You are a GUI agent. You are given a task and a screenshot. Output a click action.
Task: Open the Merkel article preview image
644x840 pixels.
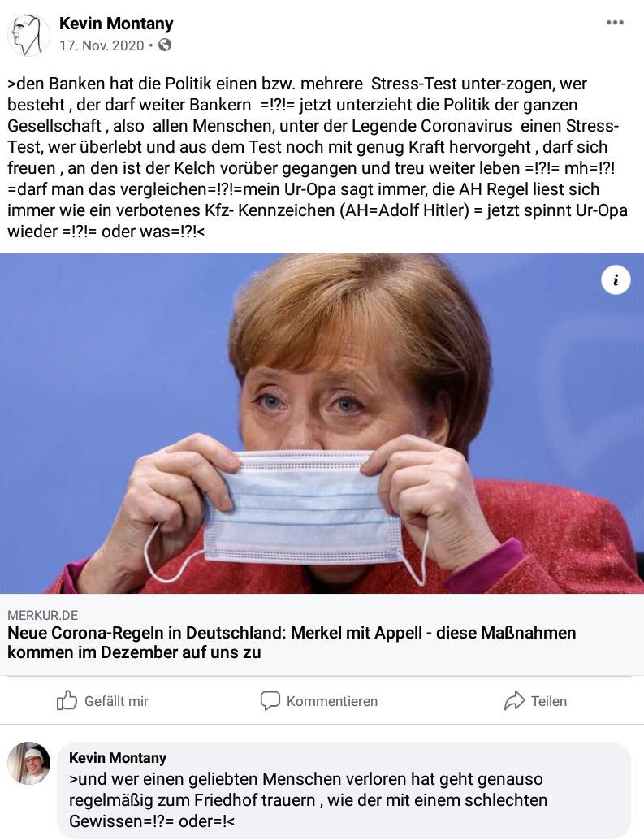tap(322, 423)
